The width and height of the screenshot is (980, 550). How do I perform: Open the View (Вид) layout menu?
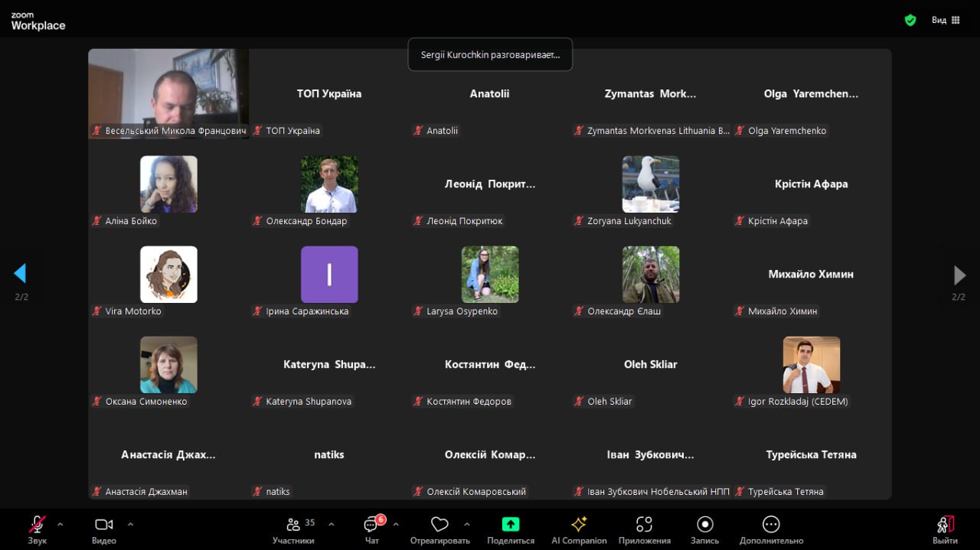pyautogui.click(x=946, y=20)
